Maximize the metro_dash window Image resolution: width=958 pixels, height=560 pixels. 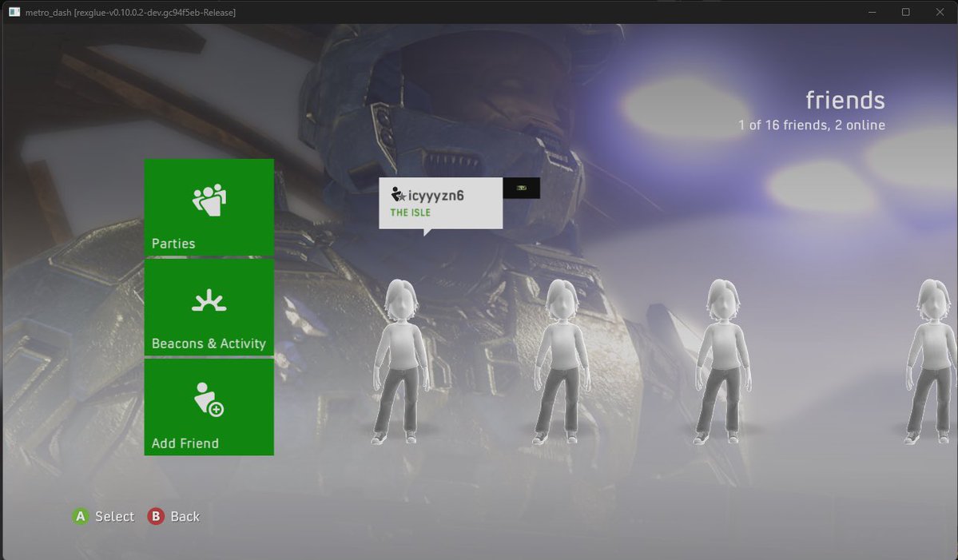click(x=905, y=12)
